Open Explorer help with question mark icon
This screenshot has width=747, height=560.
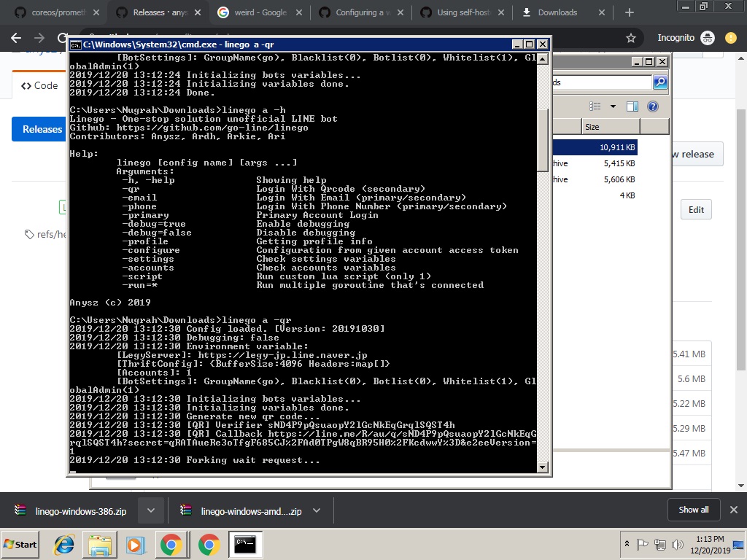click(653, 106)
